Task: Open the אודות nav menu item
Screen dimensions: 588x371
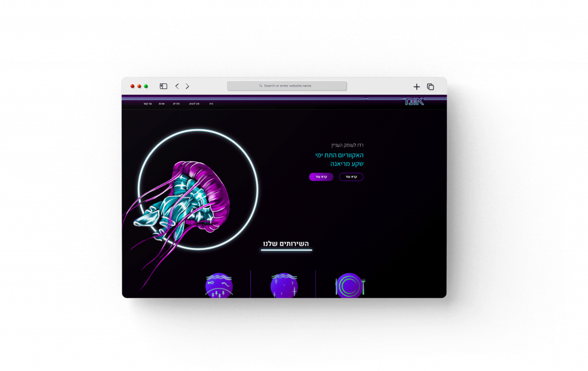Action: pos(161,104)
